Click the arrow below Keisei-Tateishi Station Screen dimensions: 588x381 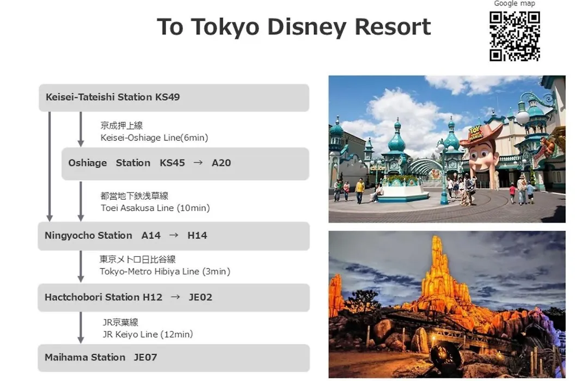click(x=81, y=129)
